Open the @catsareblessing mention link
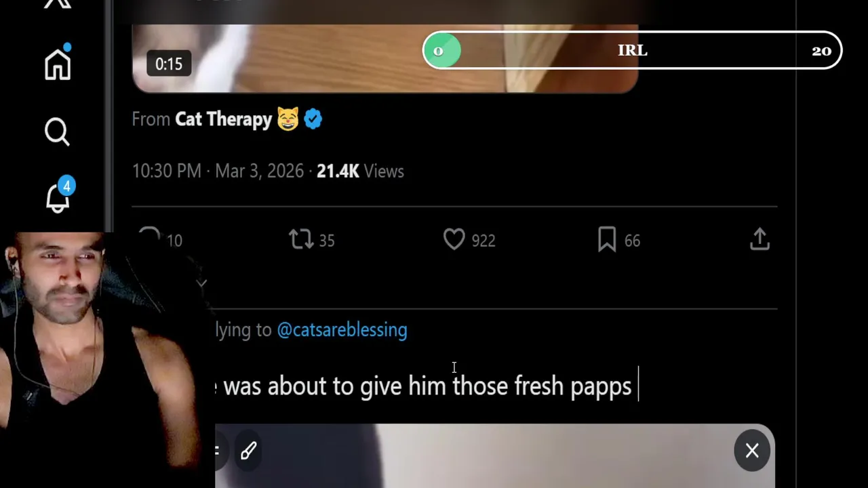Screen dimensions: 868x488 point(342,330)
